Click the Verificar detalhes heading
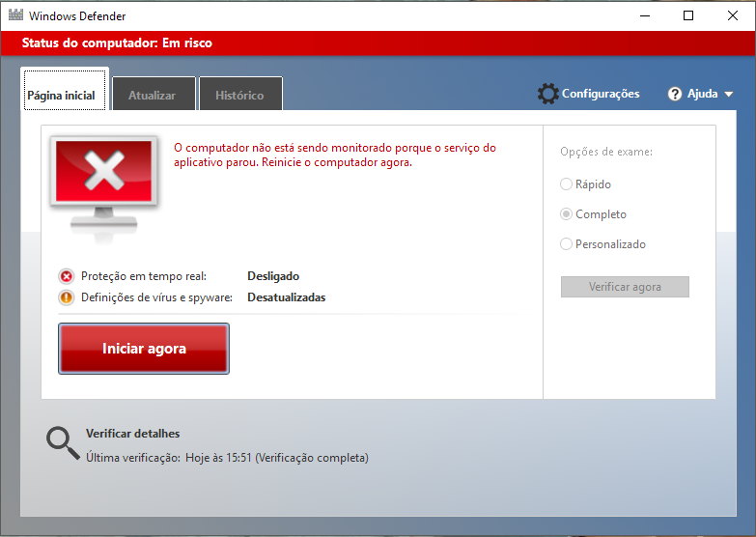This screenshot has width=756, height=537. point(132,434)
